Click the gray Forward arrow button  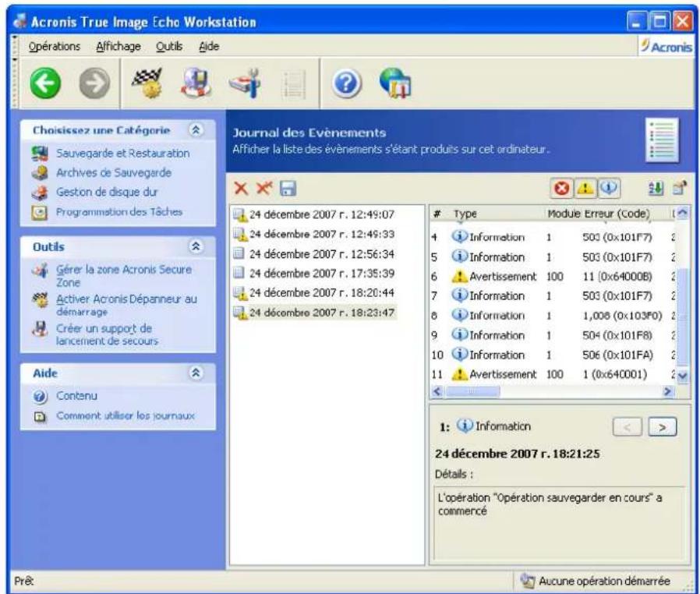(94, 83)
